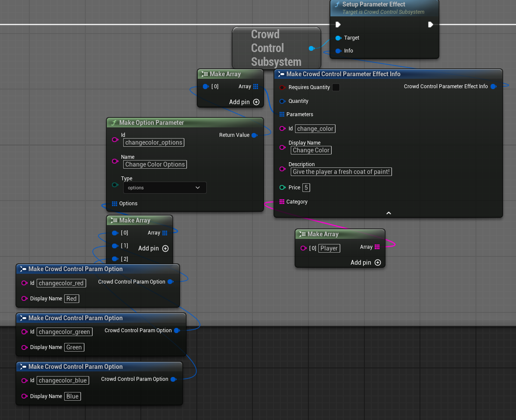The image size is (516, 420).
Task: Click the Price input pin
Action: (282, 188)
